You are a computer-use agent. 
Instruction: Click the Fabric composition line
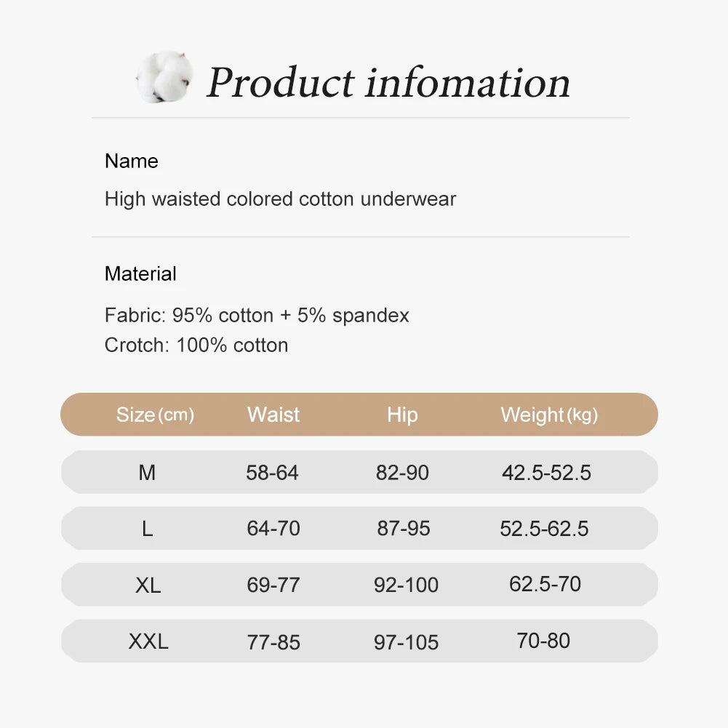(x=257, y=315)
